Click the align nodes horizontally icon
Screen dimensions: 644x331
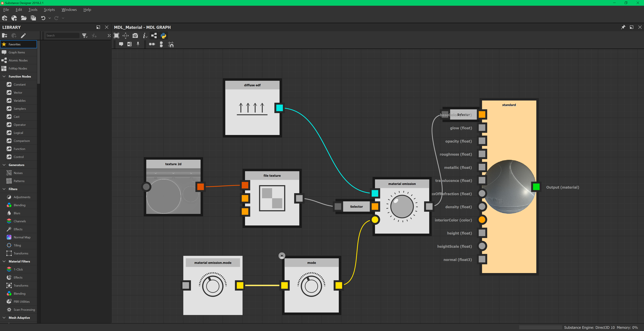152,44
